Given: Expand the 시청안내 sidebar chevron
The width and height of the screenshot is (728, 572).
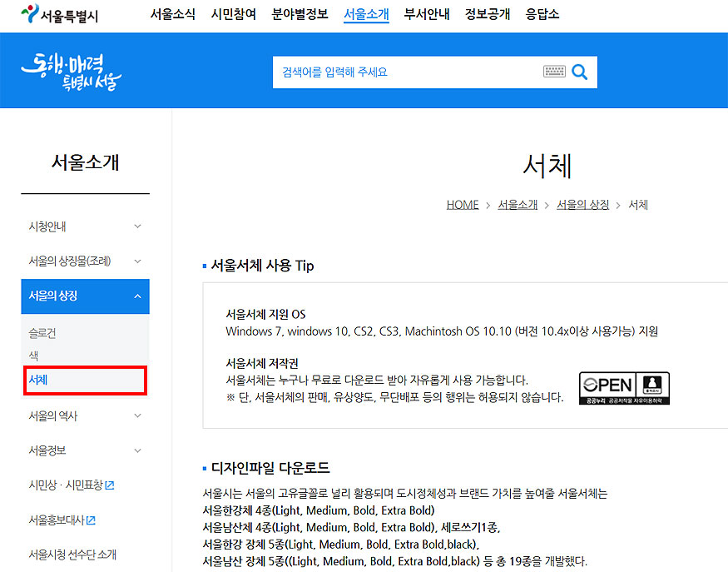Looking at the screenshot, I should (x=137, y=226).
